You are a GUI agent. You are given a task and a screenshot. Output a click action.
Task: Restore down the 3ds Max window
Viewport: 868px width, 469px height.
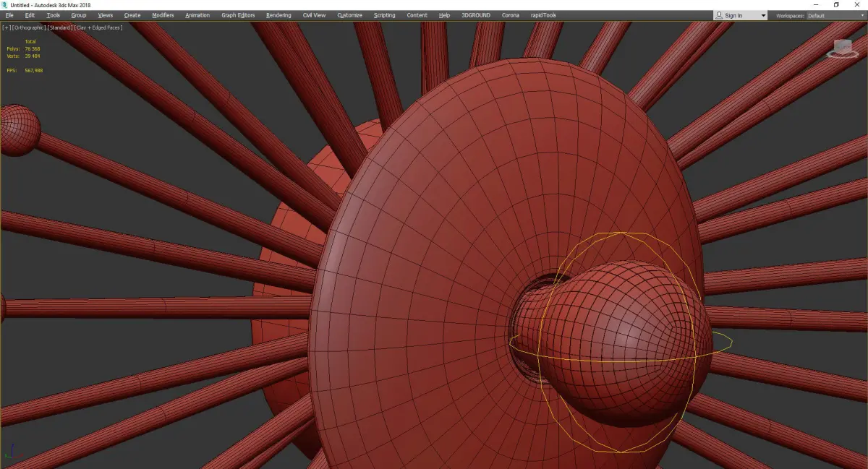click(836, 4)
